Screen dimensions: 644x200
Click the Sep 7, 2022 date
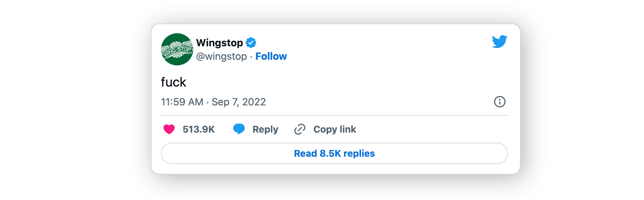239,102
